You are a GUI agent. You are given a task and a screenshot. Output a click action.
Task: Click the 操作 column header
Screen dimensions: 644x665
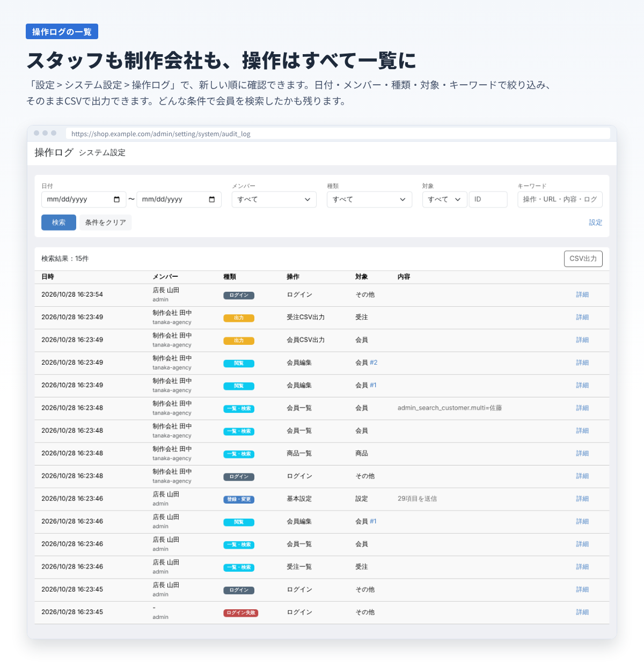pyautogui.click(x=293, y=277)
